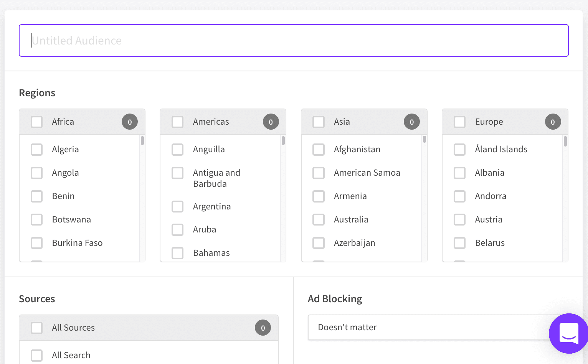
Task: Select the Albania checkbox
Action: [x=460, y=173]
